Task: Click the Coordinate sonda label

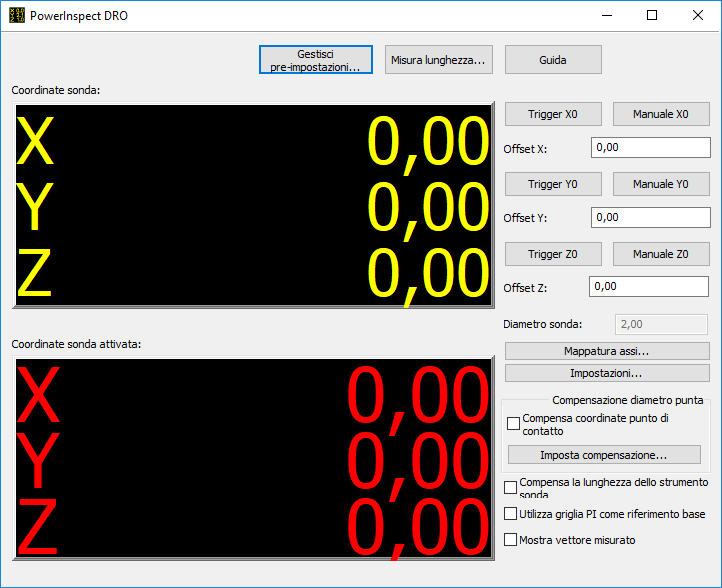Action: click(56, 90)
